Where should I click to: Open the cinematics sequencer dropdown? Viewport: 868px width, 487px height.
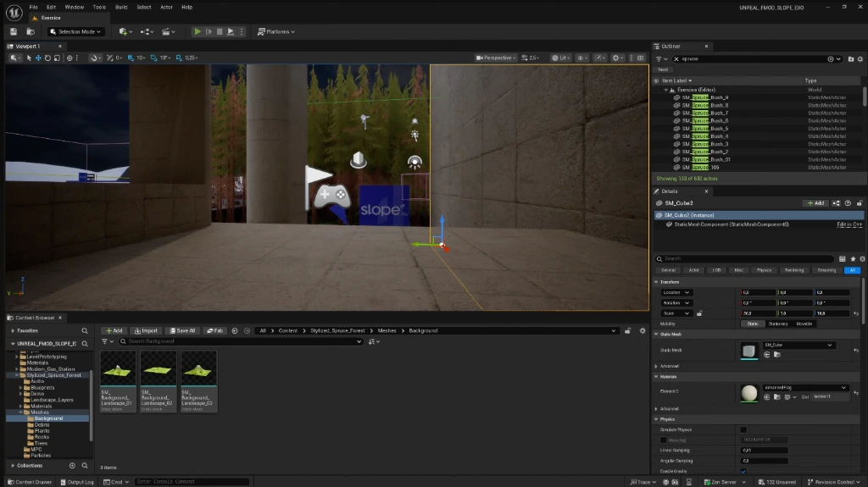click(x=169, y=31)
